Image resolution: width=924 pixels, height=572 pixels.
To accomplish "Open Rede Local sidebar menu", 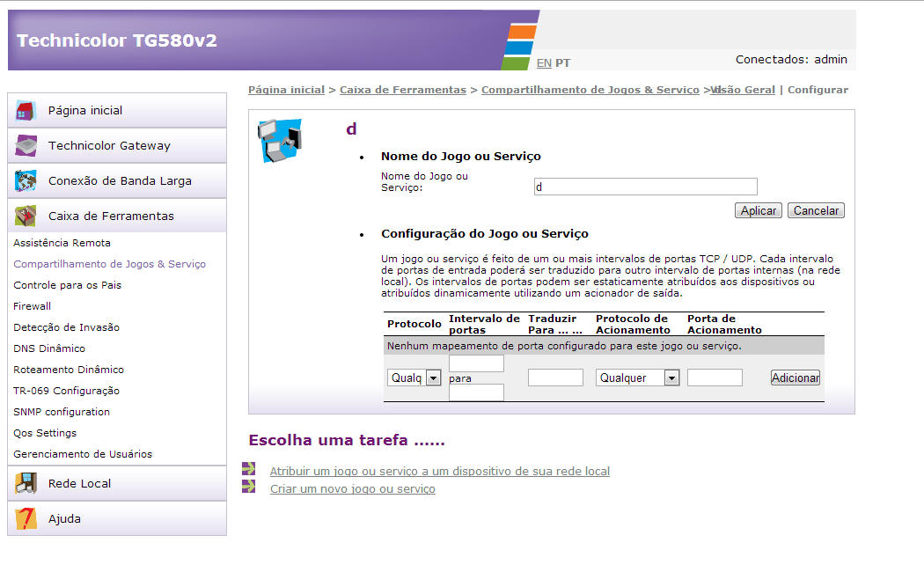I will [x=117, y=484].
